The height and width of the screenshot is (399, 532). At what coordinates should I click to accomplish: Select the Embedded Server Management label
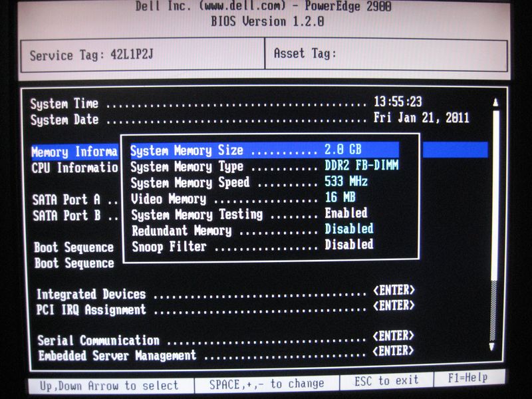[117, 356]
